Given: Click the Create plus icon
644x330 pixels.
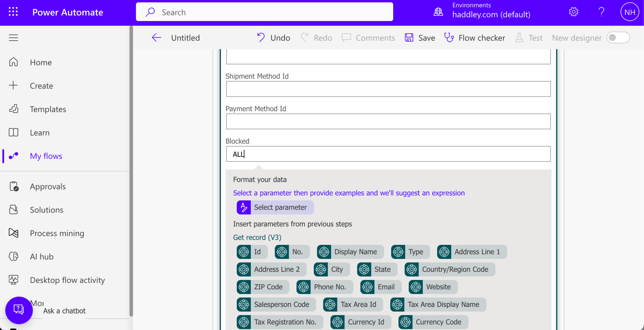Looking at the screenshot, I should click(13, 85).
